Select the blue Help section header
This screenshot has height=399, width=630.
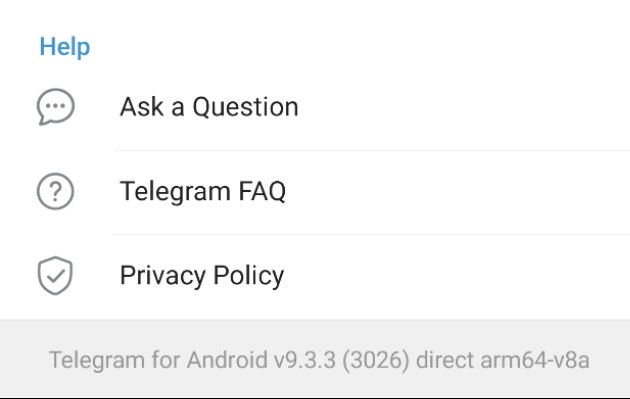[x=65, y=47]
